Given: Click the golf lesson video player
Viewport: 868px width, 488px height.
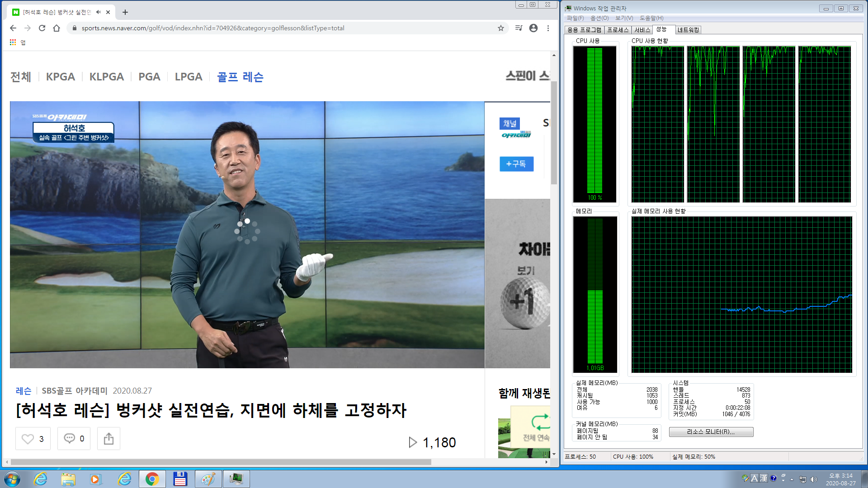Looking at the screenshot, I should click(x=247, y=235).
